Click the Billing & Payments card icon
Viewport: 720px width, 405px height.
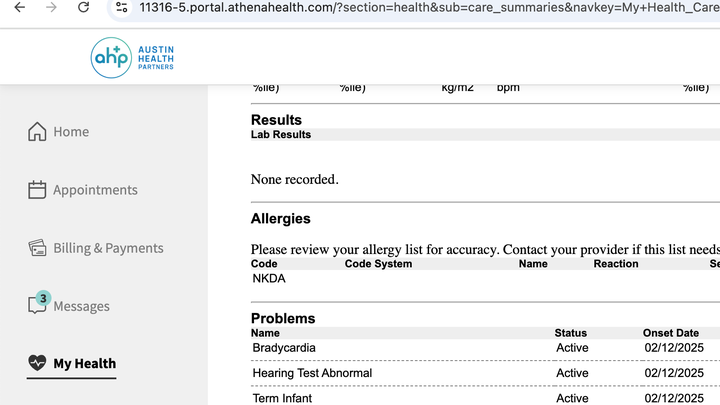[x=37, y=248]
